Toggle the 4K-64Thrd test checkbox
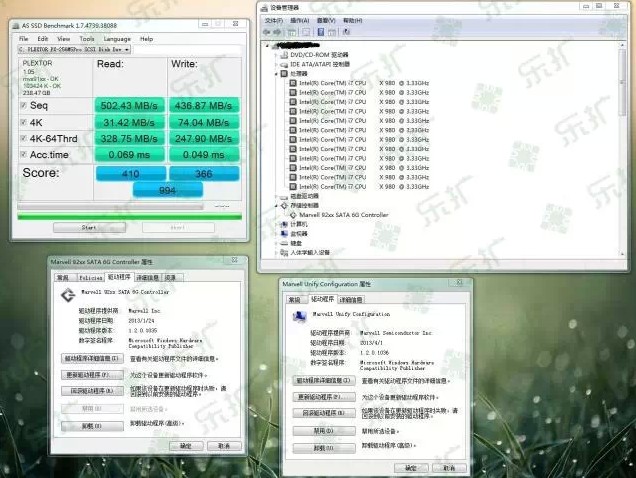636x478 pixels. click(24, 138)
